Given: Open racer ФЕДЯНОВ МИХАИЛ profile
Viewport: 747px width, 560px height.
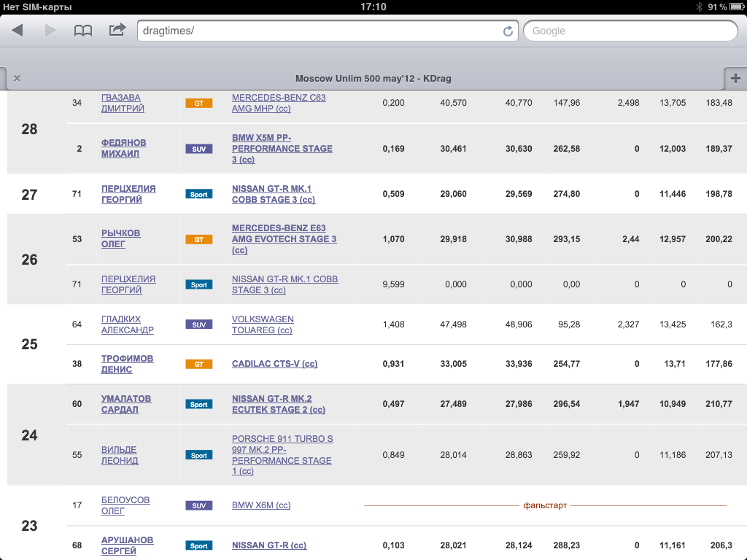Looking at the screenshot, I should tap(123, 148).
